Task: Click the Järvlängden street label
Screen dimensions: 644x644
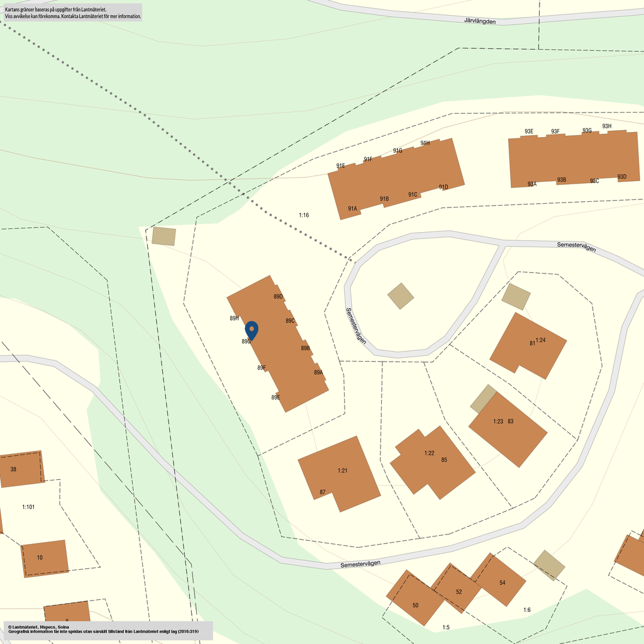Action: point(480,21)
